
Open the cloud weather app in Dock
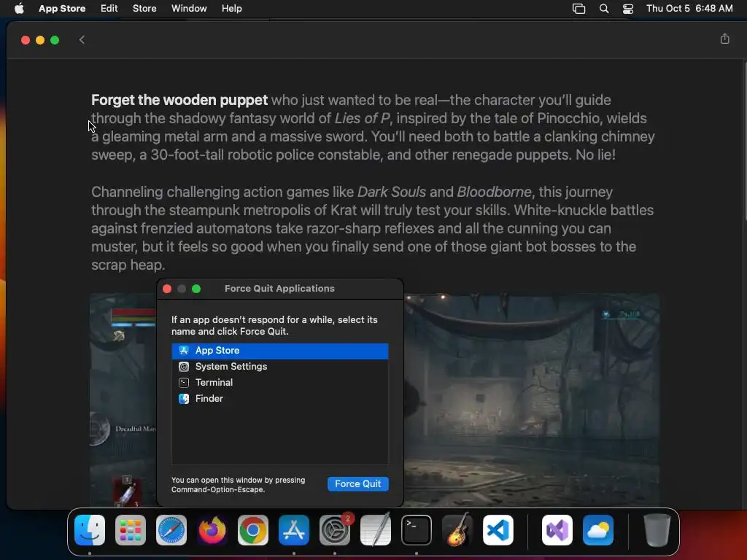tap(598, 530)
